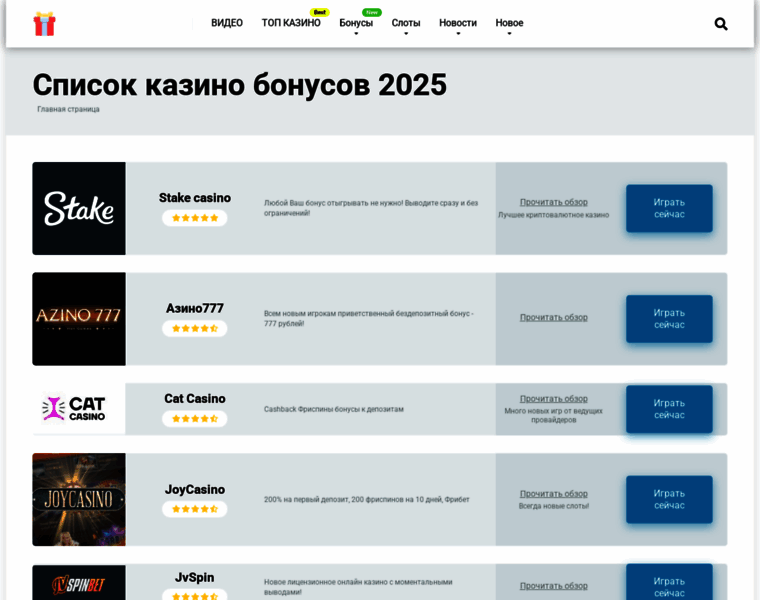Click the Лучшее криптовалютное казино text
The width and height of the screenshot is (760, 600).
coord(554,215)
